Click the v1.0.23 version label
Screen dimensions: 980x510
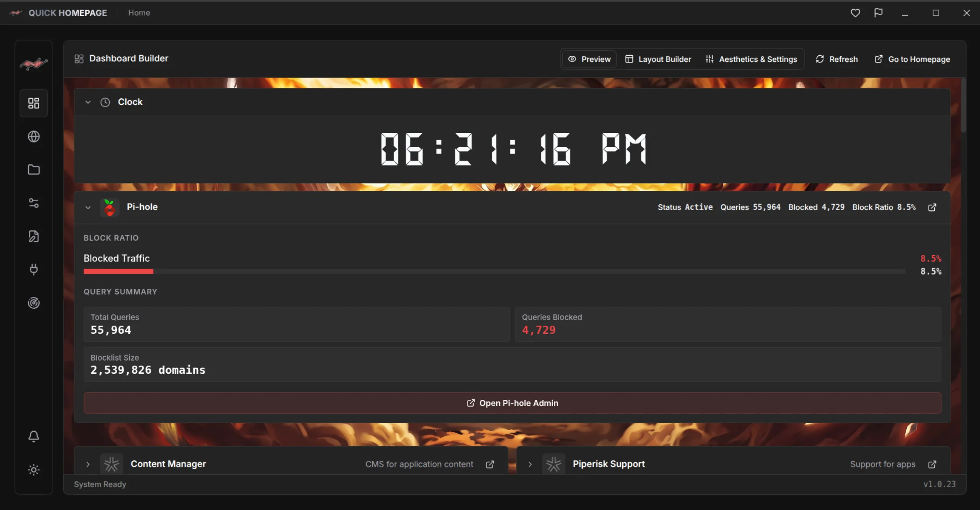[939, 484]
